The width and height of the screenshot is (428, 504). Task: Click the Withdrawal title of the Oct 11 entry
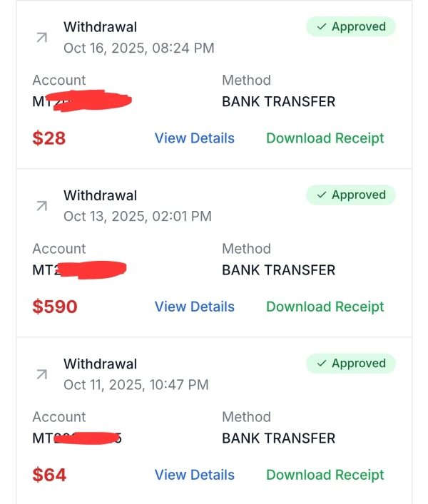pos(100,364)
